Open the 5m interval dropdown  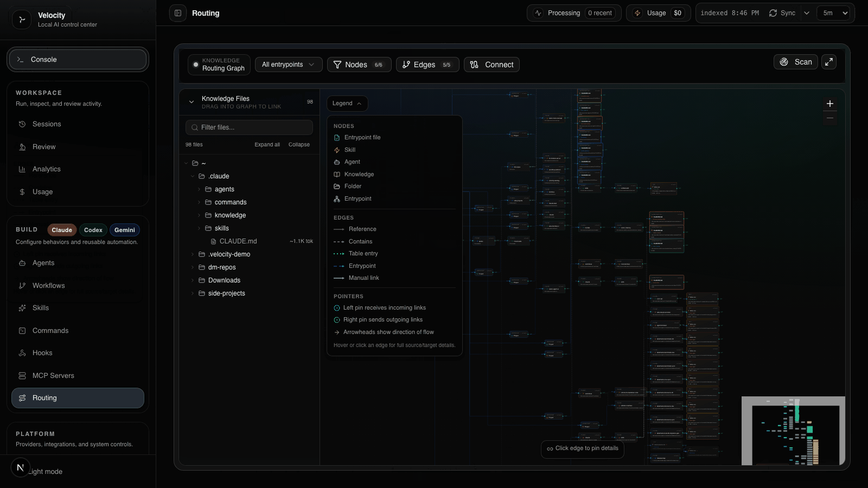click(x=834, y=12)
